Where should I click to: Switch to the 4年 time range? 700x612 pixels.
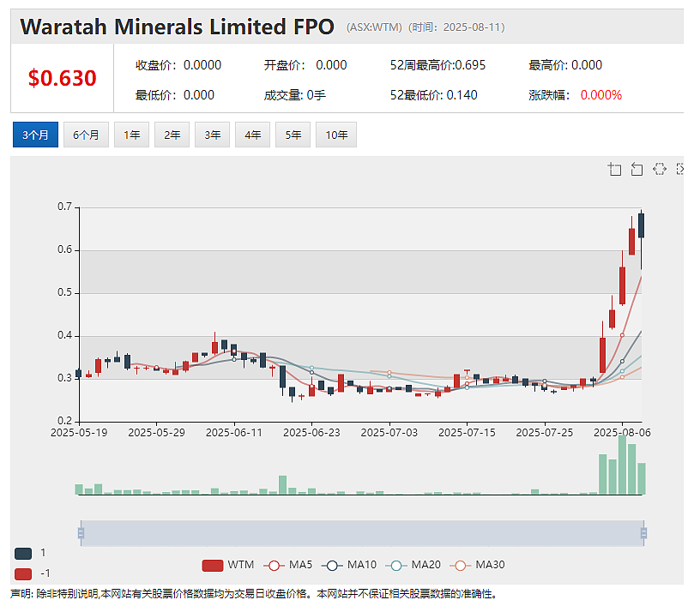point(253,135)
